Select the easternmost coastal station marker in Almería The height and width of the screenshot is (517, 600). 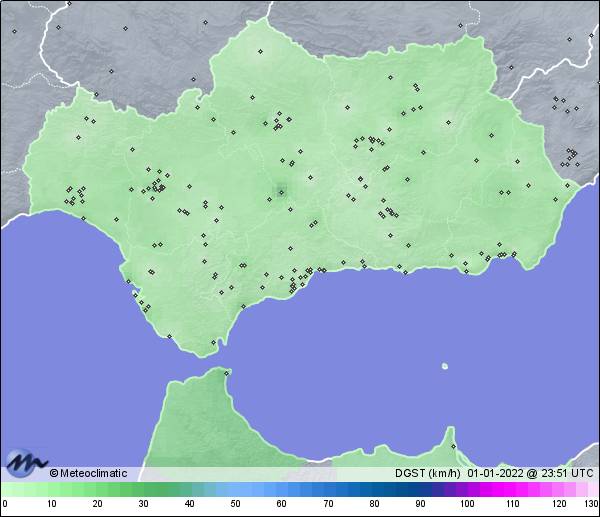coord(567,185)
